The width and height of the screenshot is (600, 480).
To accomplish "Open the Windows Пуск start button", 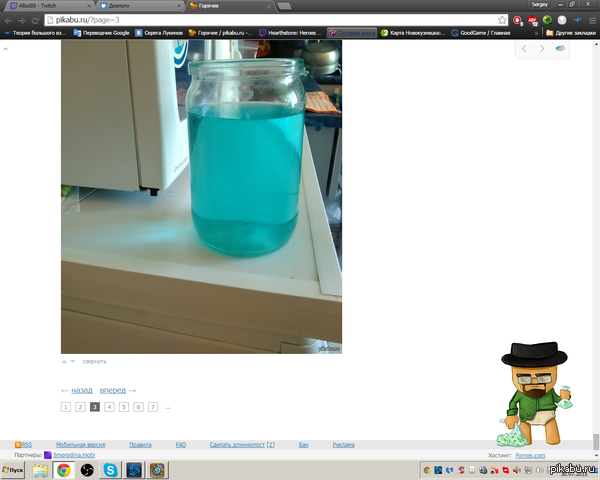I will 14,469.
